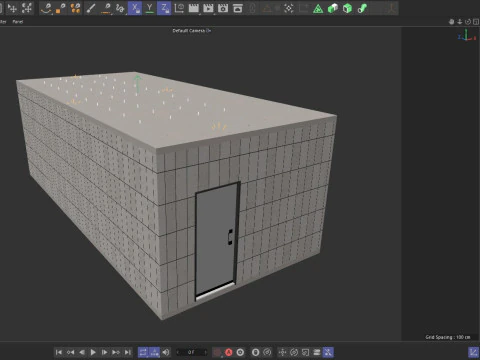
Task: Toggle the viewport layout maximize icon
Action: (476, 22)
